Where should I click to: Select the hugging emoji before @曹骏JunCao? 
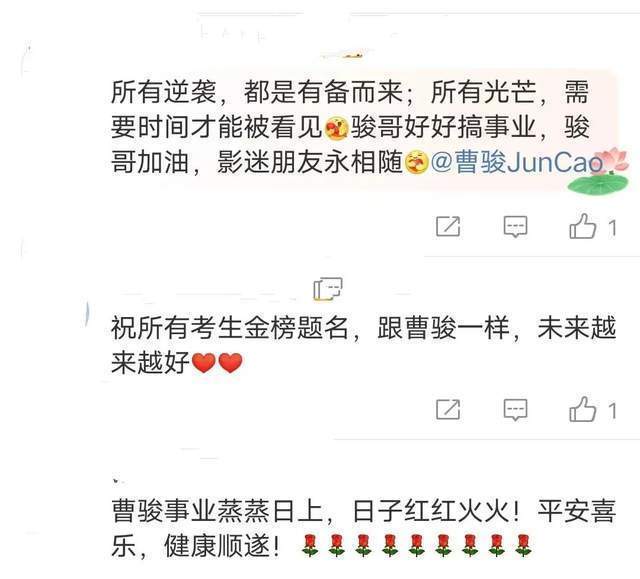click(x=416, y=162)
